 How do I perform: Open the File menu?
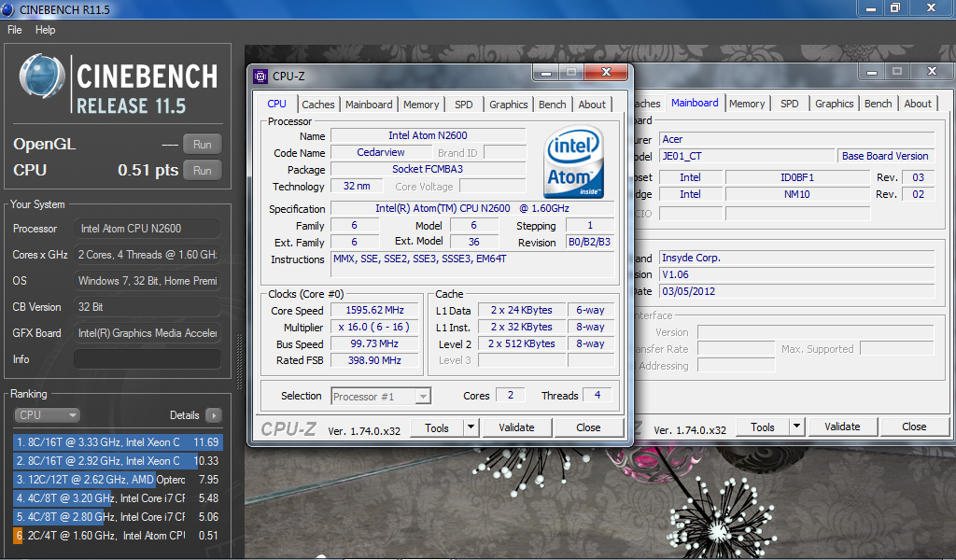click(15, 30)
